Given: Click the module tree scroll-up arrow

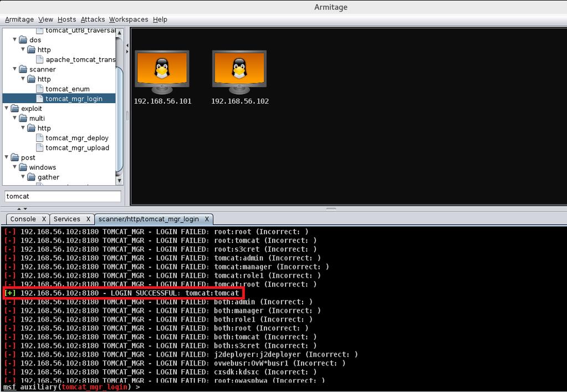Looking at the screenshot, I should tap(119, 33).
